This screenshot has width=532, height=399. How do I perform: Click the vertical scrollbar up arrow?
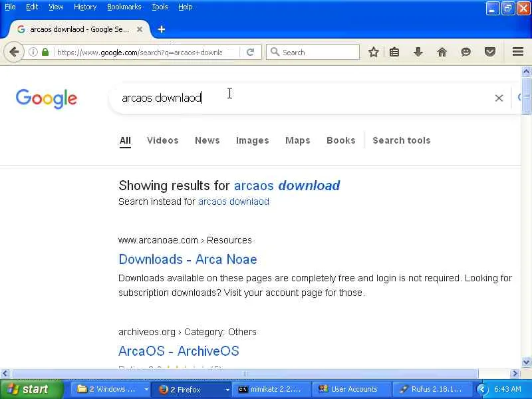(x=526, y=72)
